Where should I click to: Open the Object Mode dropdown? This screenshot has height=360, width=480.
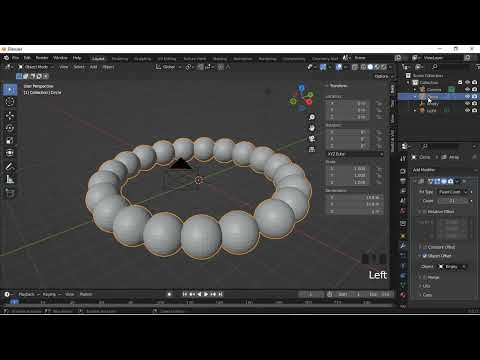[x=35, y=67]
